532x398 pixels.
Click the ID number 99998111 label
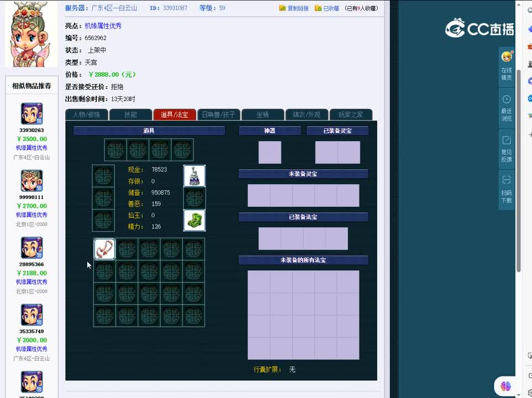pos(32,197)
